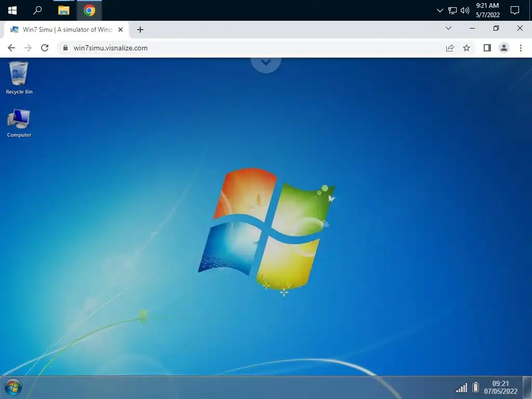Click Chrome's forward arrow
This screenshot has height=399, width=532.
pyautogui.click(x=28, y=48)
